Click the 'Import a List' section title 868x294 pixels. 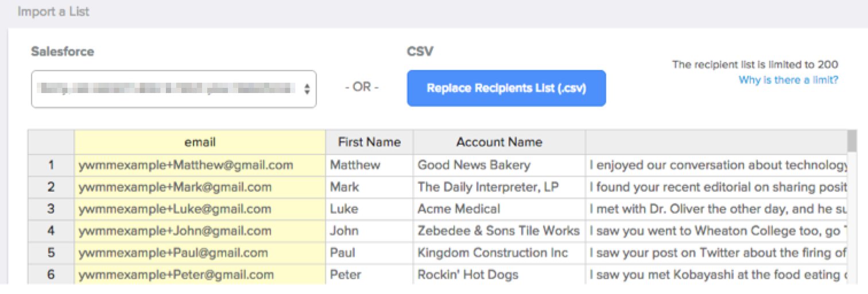point(53,11)
